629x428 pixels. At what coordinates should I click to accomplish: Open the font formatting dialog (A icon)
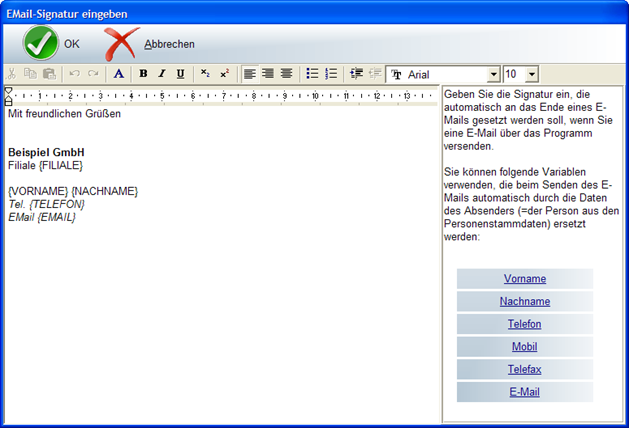(x=119, y=74)
